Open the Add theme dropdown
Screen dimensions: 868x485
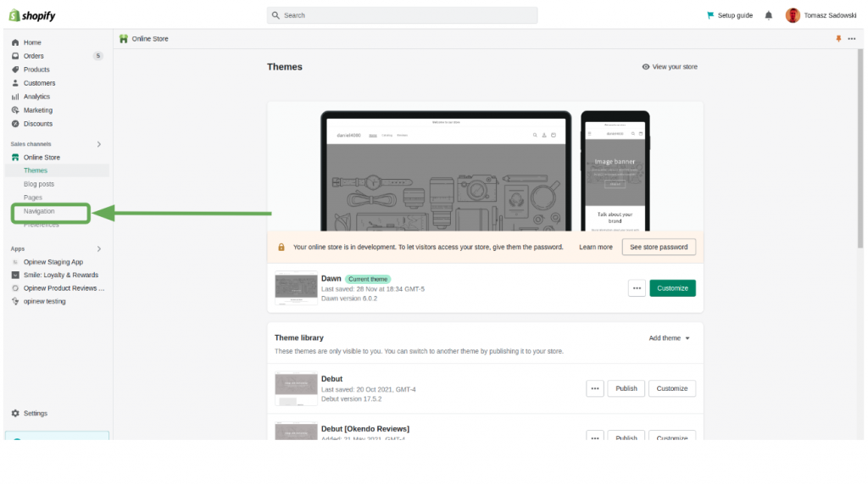pos(670,338)
